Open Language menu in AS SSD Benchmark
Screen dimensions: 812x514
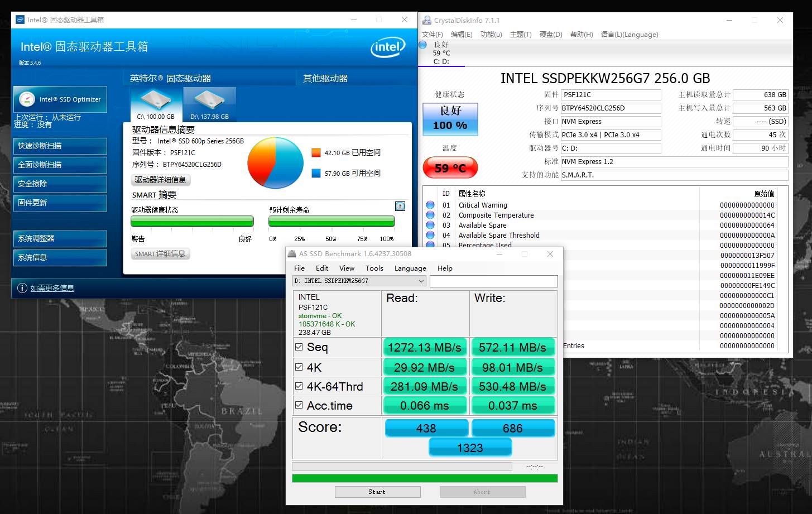[410, 268]
